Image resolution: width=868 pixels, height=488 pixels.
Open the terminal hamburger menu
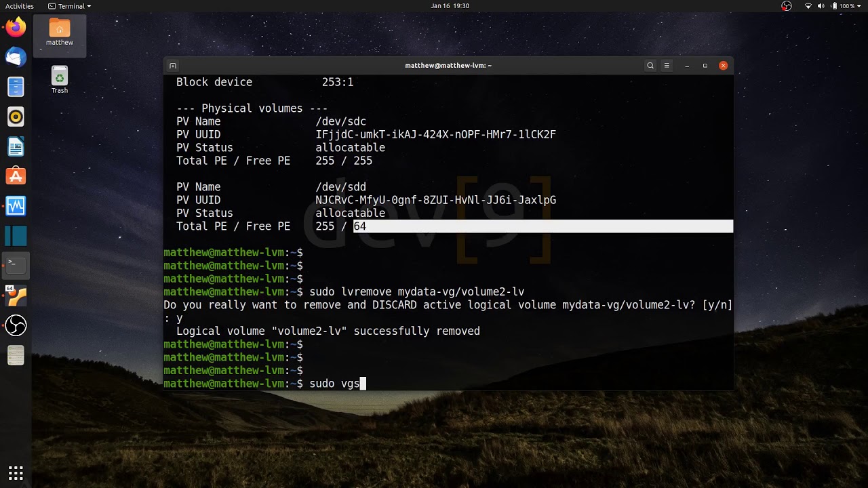click(x=667, y=66)
